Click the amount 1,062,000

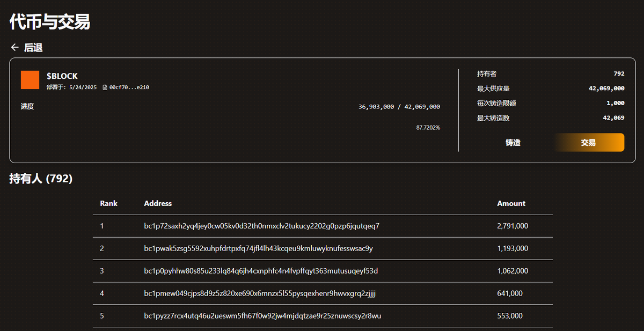(513, 271)
